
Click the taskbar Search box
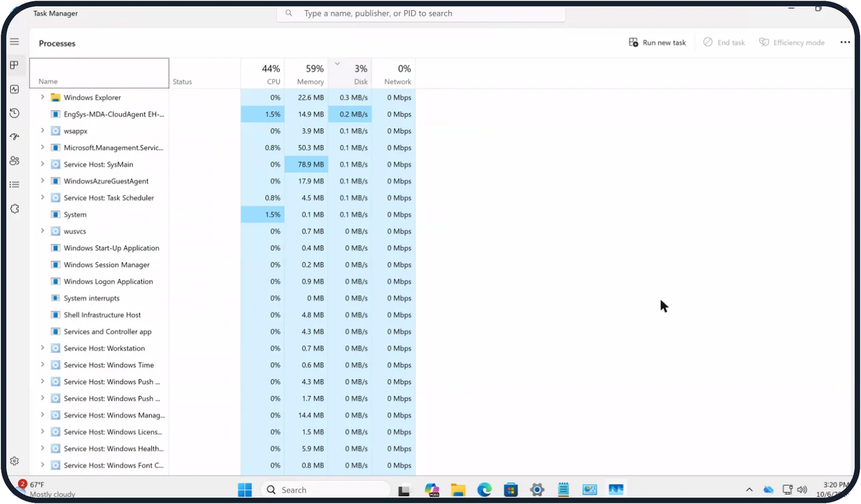[x=326, y=490]
